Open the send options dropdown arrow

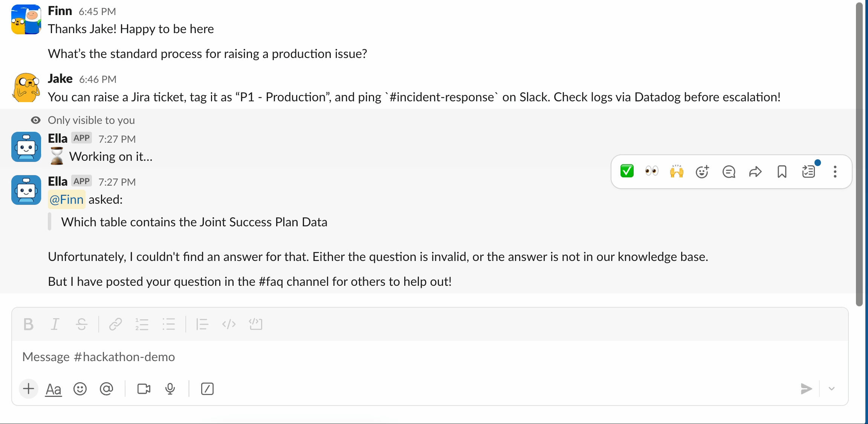pyautogui.click(x=831, y=389)
